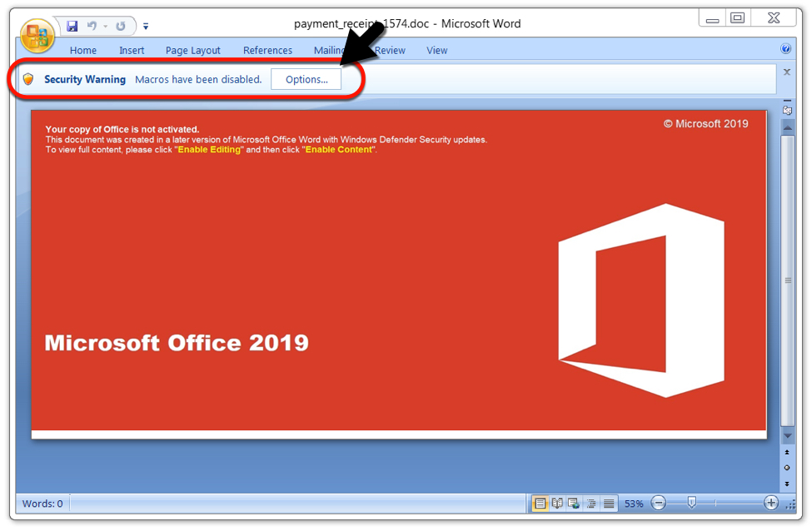Switch to the View tab
Viewport: 812px width, 531px height.
coord(436,50)
